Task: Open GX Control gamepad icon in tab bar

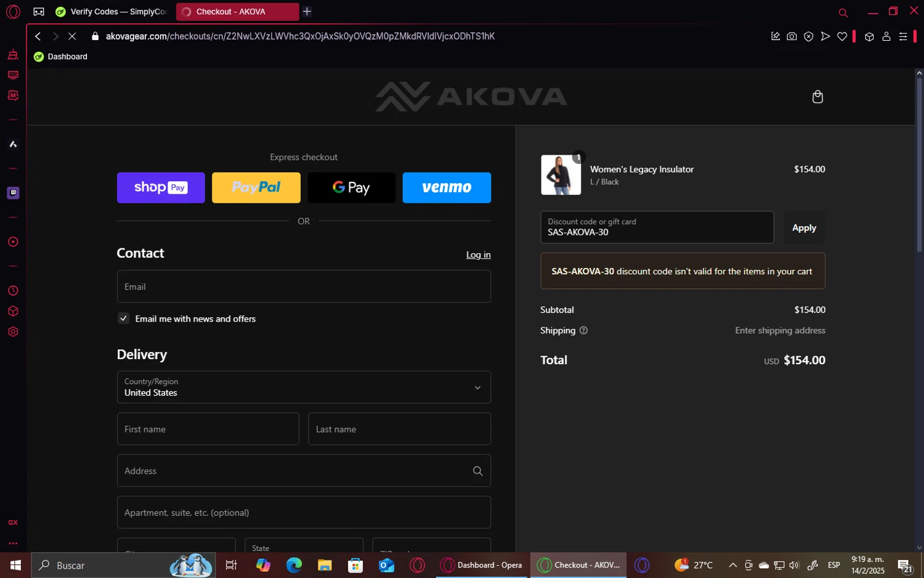Action: pyautogui.click(x=39, y=12)
